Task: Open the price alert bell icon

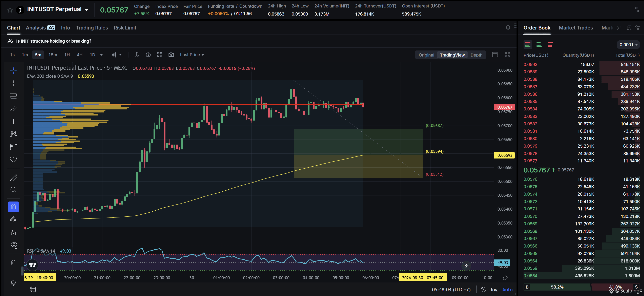Action: [508, 28]
